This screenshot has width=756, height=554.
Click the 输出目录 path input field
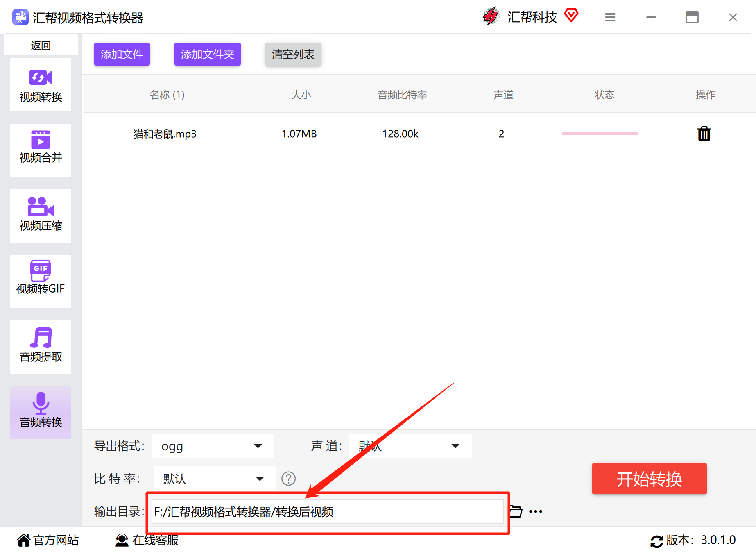(327, 511)
